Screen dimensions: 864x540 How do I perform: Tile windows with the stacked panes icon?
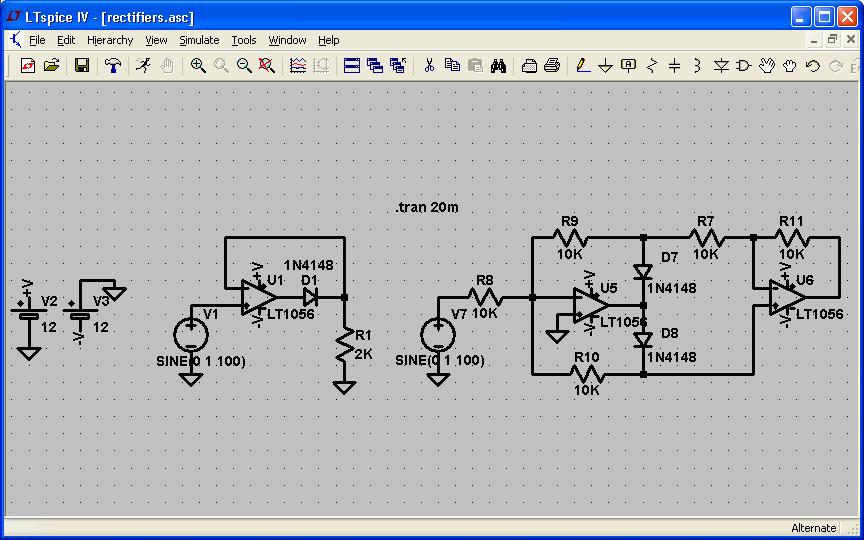352,66
